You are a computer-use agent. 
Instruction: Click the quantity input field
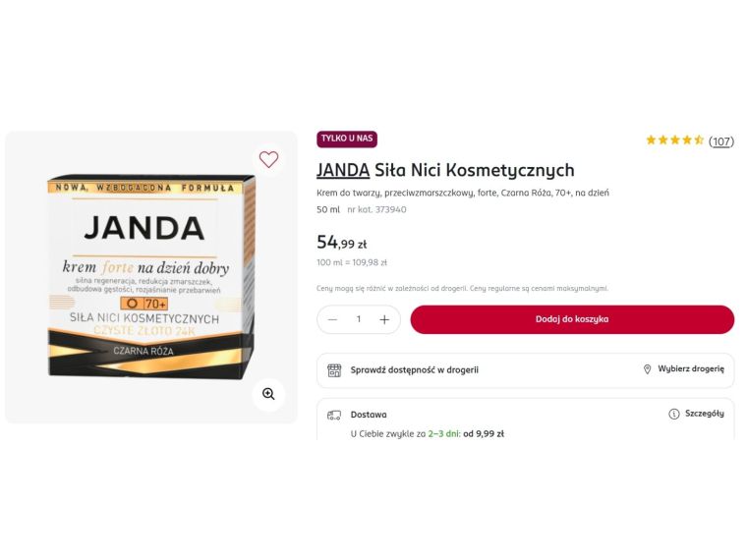pyautogui.click(x=359, y=319)
